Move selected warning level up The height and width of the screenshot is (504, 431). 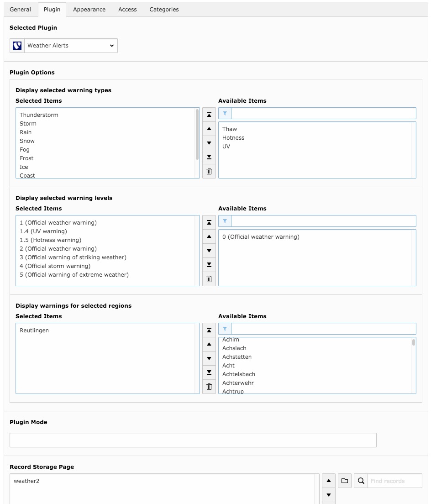click(x=209, y=236)
